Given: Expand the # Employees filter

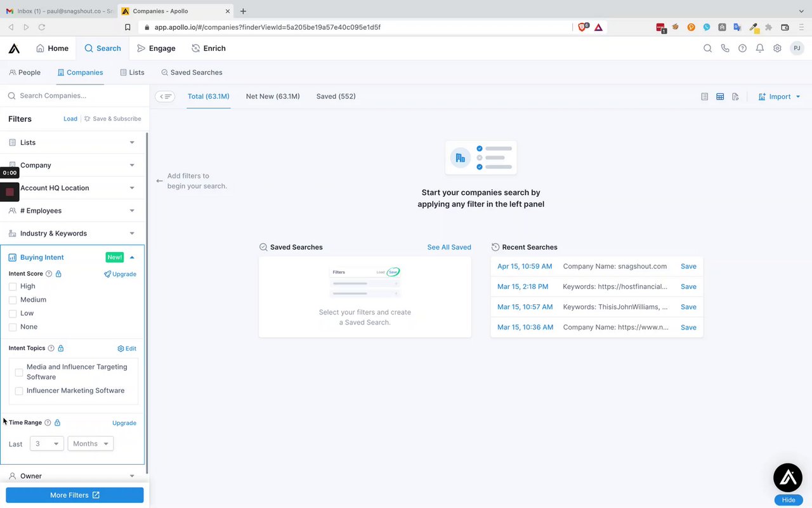Looking at the screenshot, I should click(73, 211).
